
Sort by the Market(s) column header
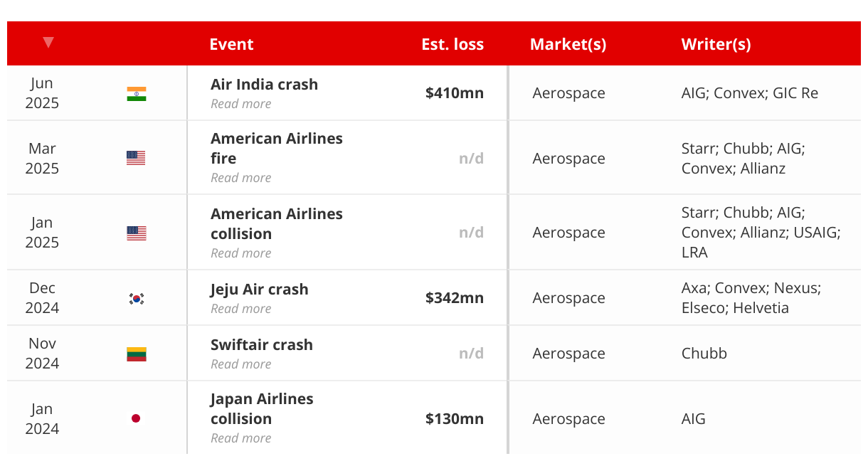[x=568, y=44]
